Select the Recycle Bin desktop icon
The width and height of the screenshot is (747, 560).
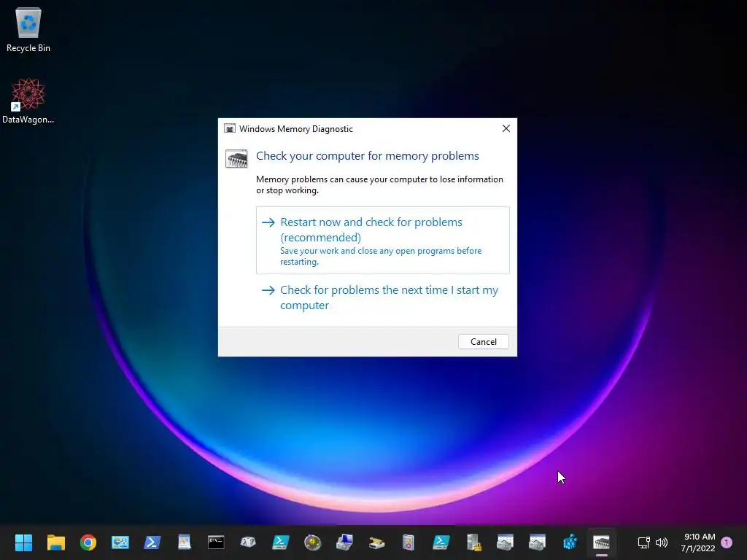[28, 29]
